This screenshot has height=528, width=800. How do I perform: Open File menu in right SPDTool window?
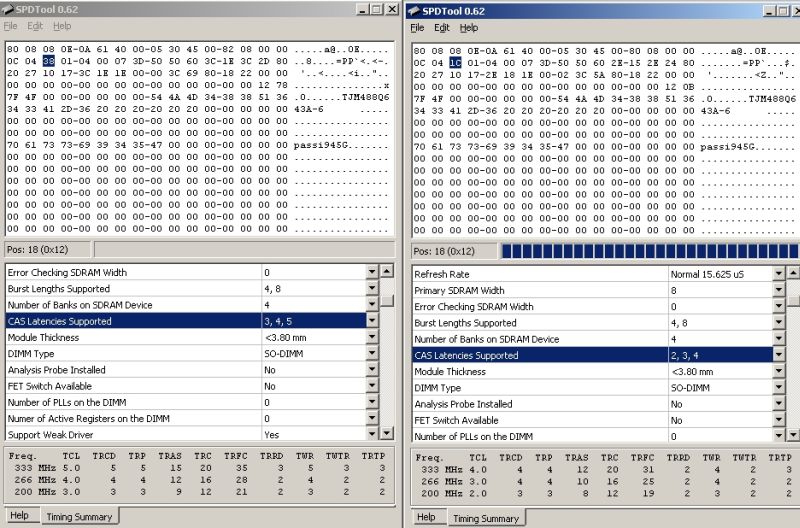417,28
